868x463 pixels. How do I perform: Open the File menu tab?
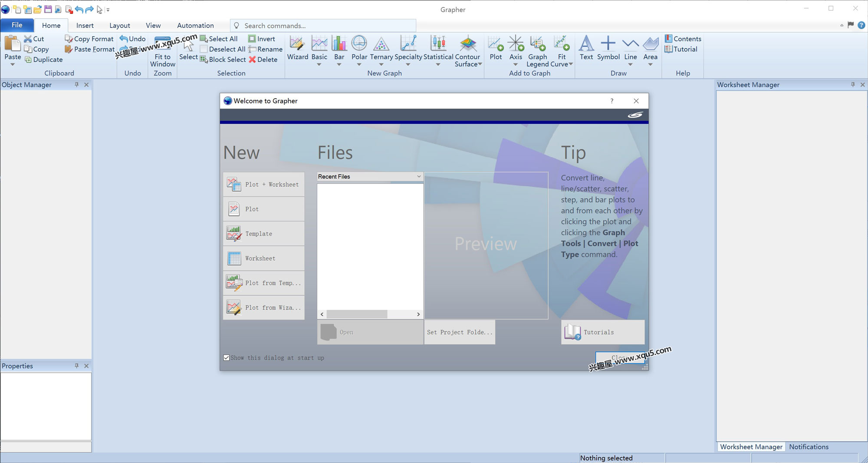(17, 25)
